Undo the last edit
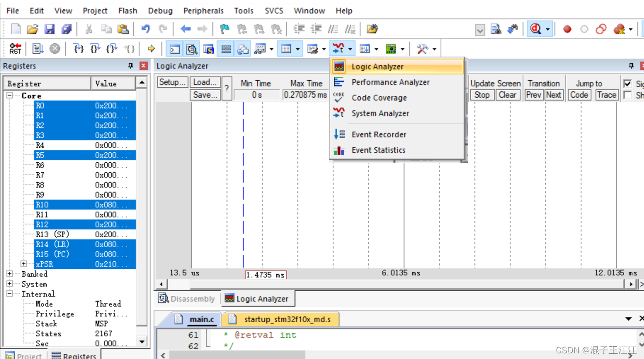The height and width of the screenshot is (359, 644). point(146,29)
